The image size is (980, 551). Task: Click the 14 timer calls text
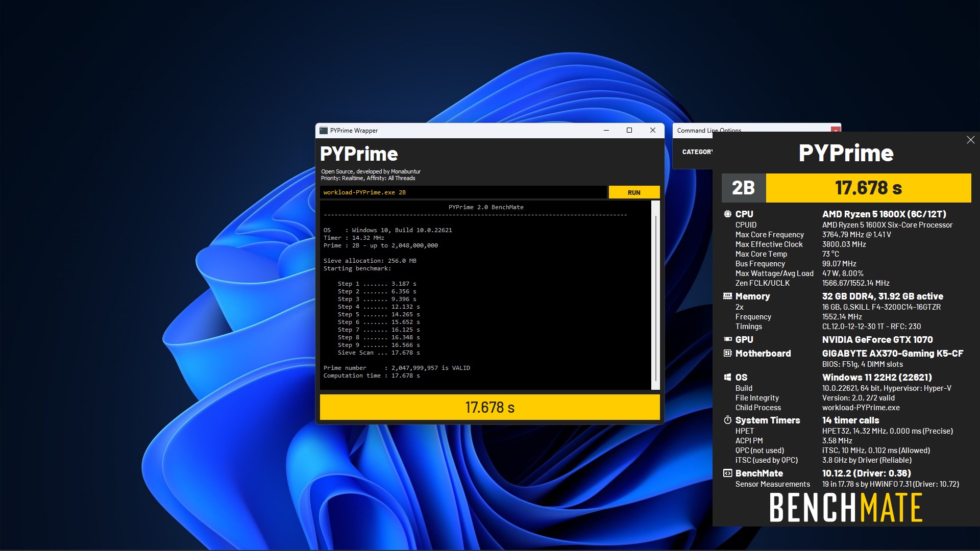[x=850, y=420]
